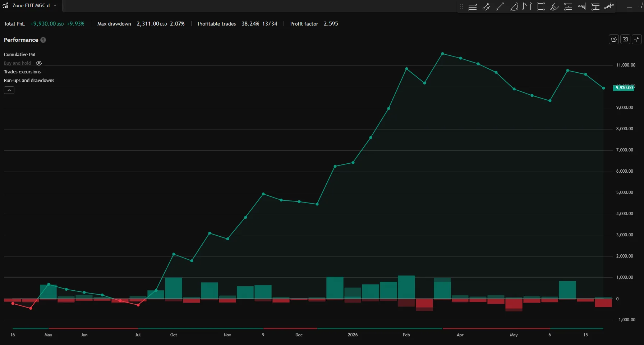Select the bars pattern tool
This screenshot has width=644, height=345.
(609, 6)
